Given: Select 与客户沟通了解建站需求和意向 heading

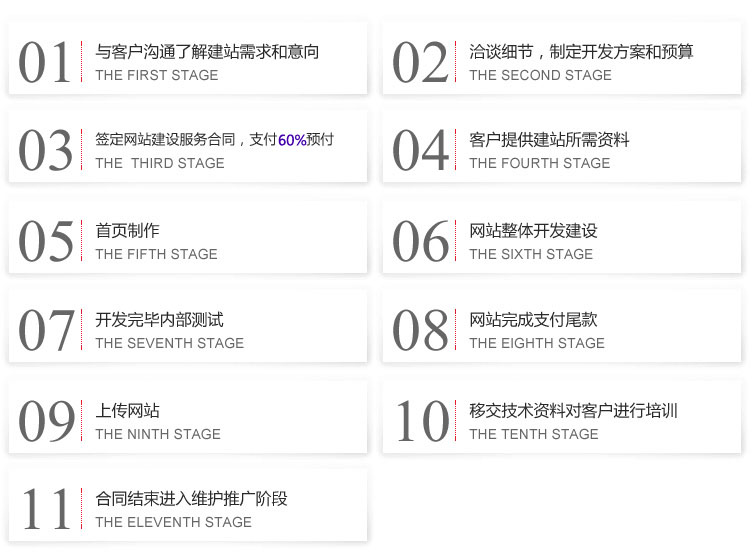Looking at the screenshot, I should 207,51.
